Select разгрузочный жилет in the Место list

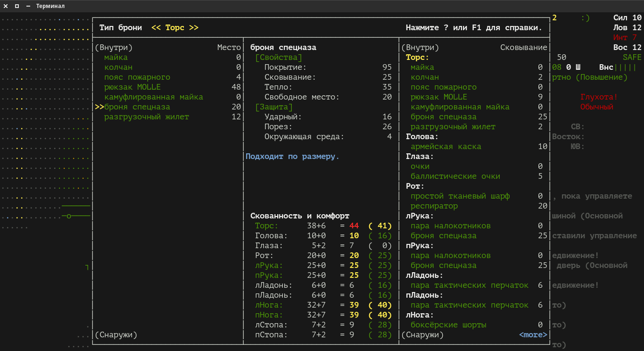click(173, 117)
